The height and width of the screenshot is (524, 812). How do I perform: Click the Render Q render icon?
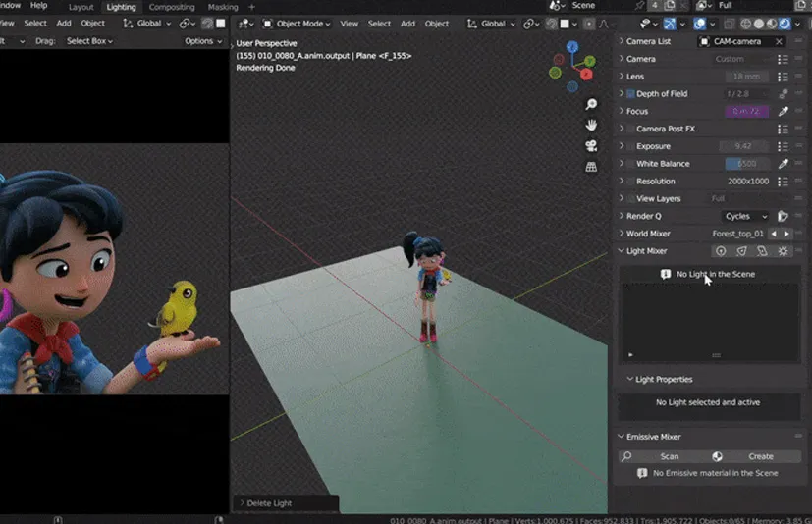[783, 216]
